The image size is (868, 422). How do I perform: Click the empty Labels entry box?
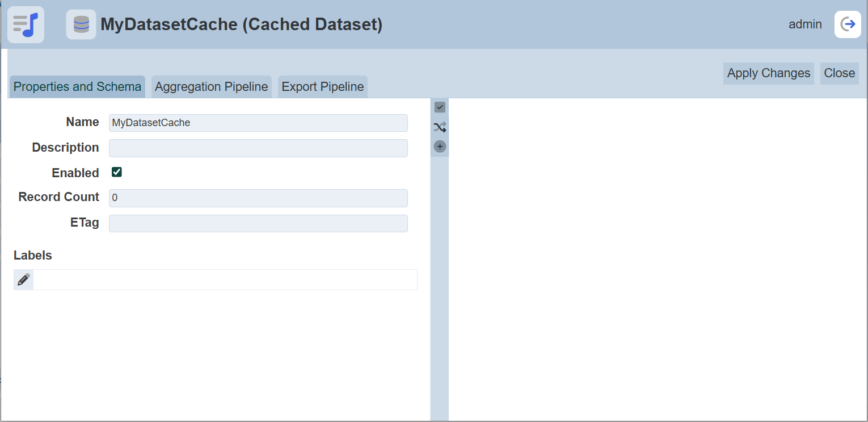(225, 279)
